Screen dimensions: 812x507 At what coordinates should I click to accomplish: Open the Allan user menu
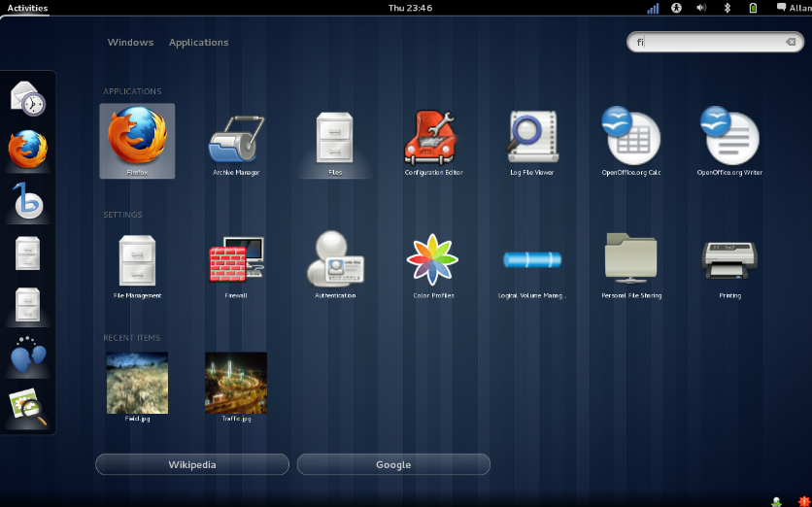tap(794, 8)
